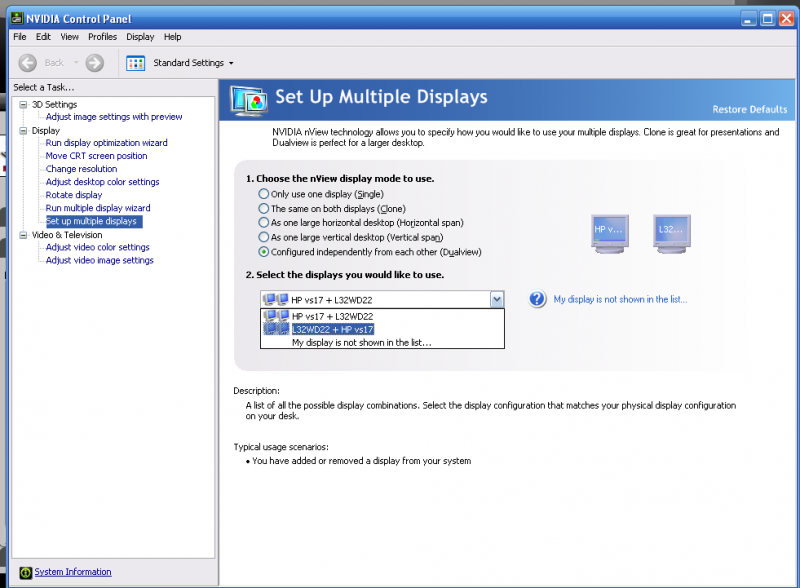
Task: Click the display combination dropdown arrow
Action: pyautogui.click(x=496, y=299)
